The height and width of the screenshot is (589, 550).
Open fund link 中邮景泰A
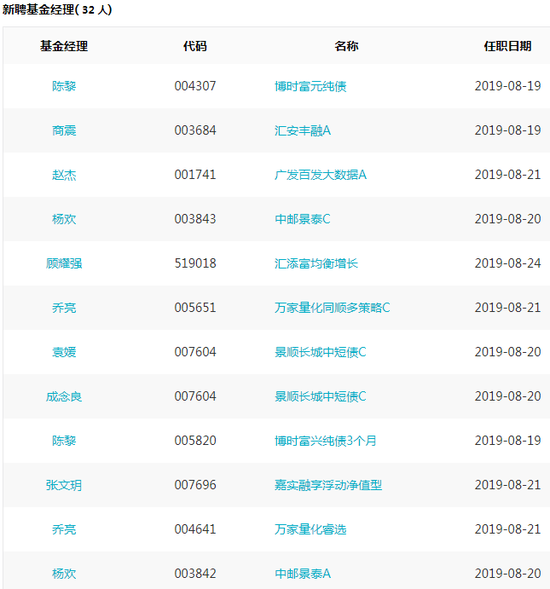[302, 574]
